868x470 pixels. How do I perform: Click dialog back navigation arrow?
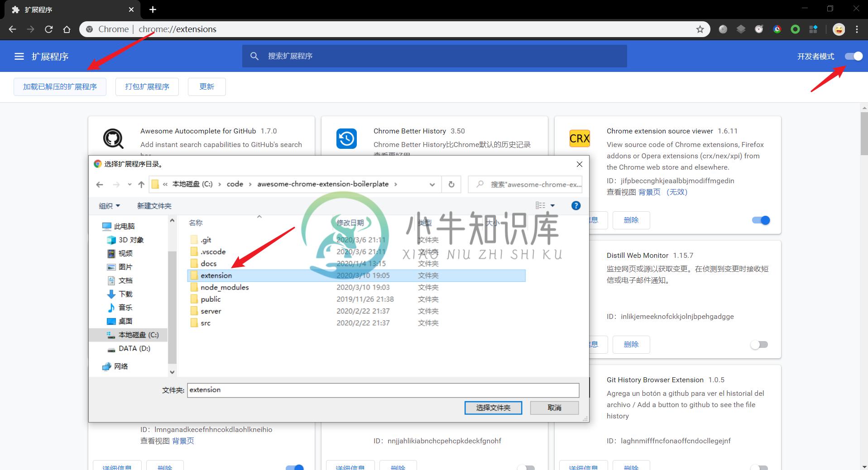tap(100, 185)
